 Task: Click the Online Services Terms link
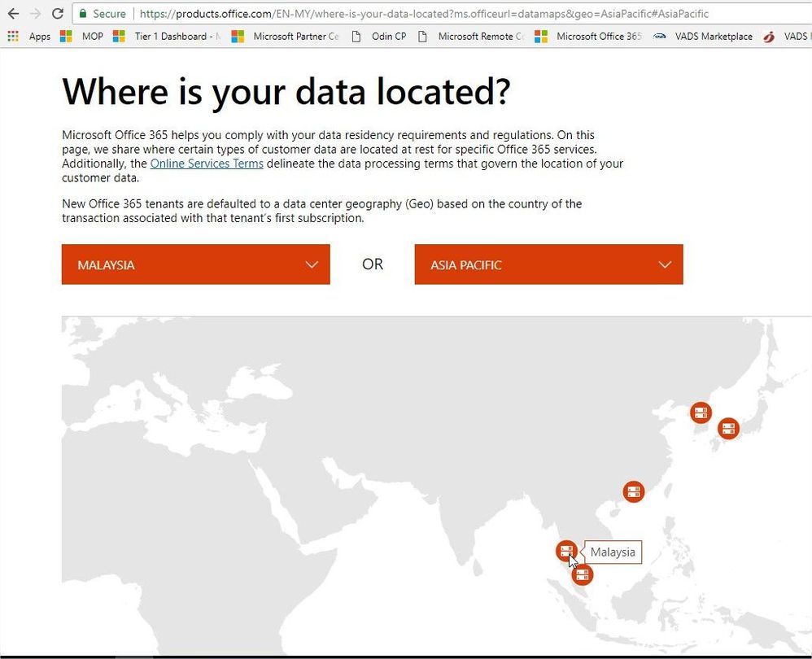tap(207, 164)
